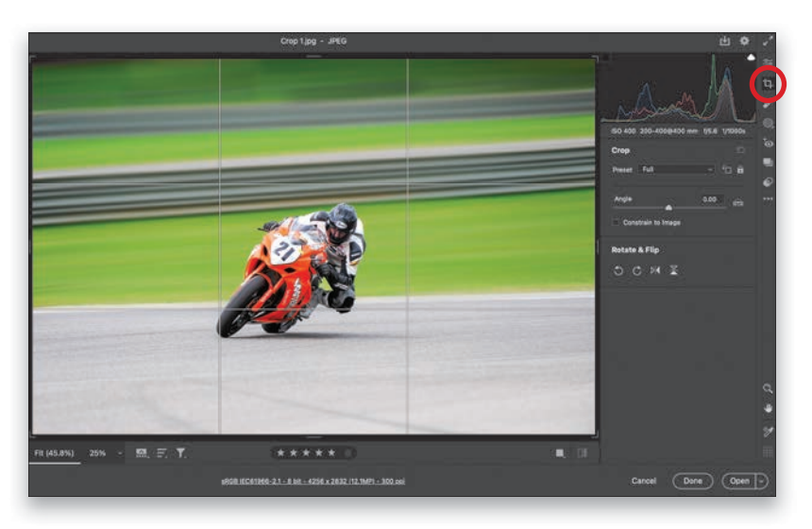812x529 pixels.
Task: Open the dropdown arrow beside Open button
Action: [762, 481]
